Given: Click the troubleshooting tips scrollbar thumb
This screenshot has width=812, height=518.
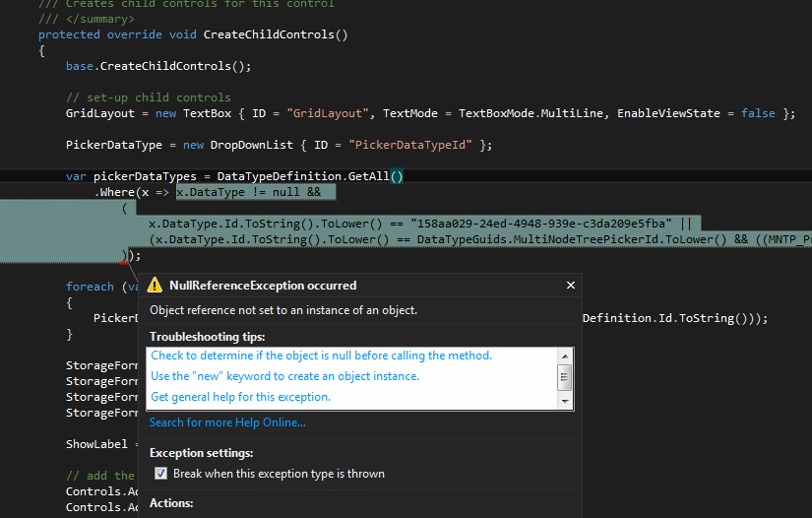Looking at the screenshot, I should 565,377.
